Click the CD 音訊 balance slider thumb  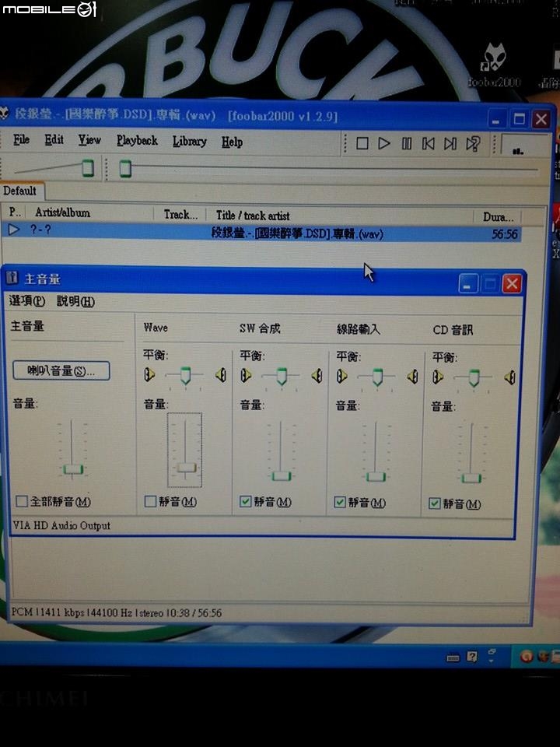474,378
